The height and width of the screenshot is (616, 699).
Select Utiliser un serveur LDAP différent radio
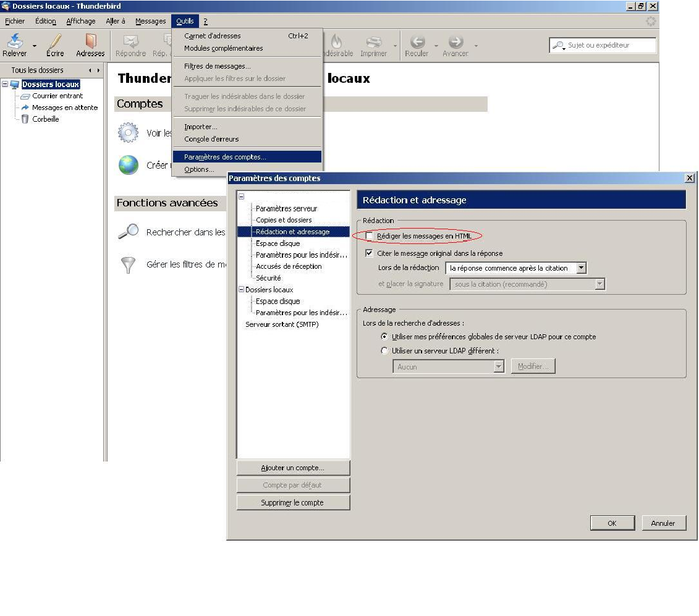(x=384, y=351)
